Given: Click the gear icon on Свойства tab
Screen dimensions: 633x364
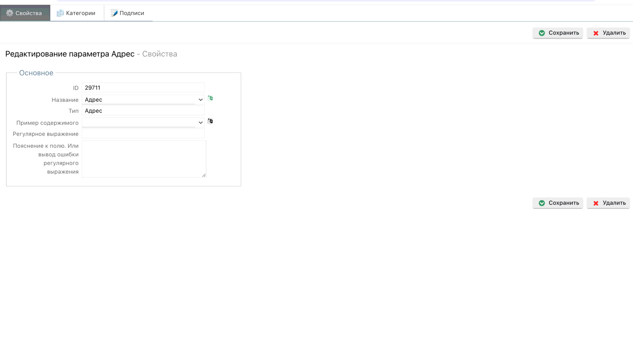Looking at the screenshot, I should (9, 13).
